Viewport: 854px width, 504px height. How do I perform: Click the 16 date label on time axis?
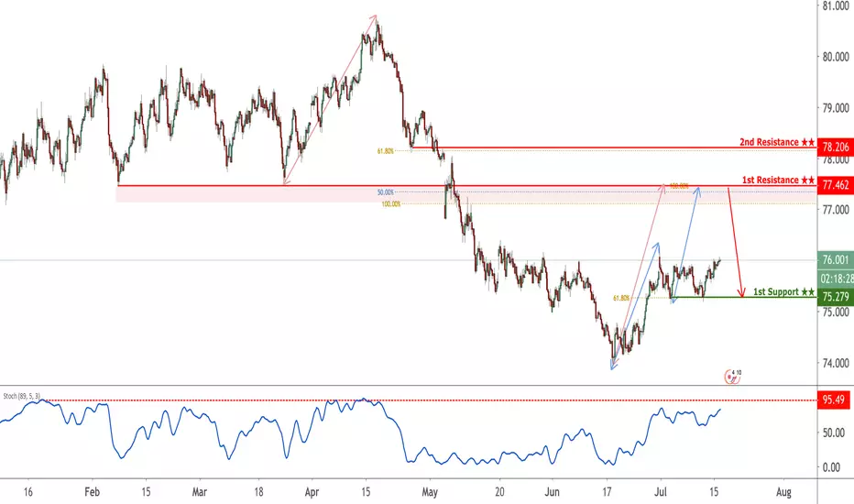(x=27, y=492)
